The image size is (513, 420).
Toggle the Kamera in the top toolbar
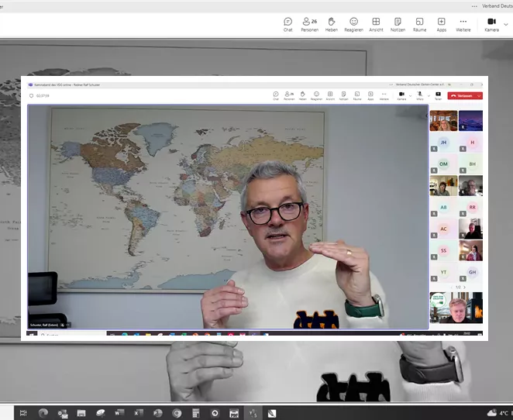click(491, 25)
